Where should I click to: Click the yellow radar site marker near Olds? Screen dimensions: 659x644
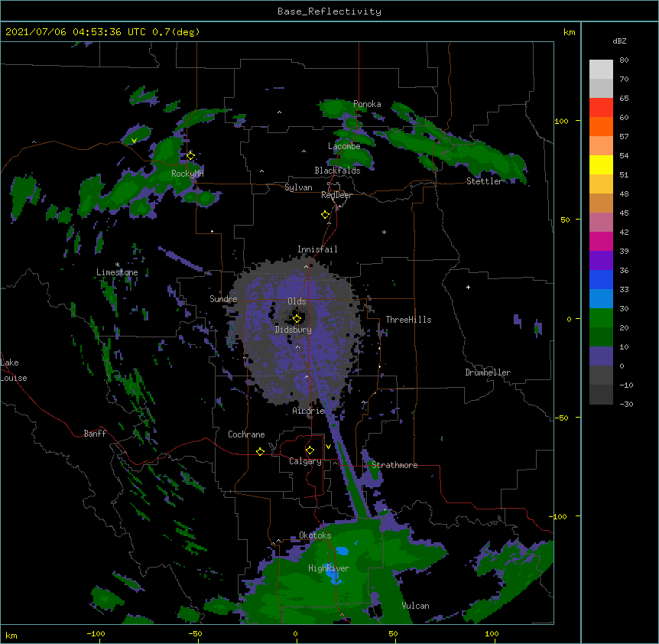[x=297, y=319]
